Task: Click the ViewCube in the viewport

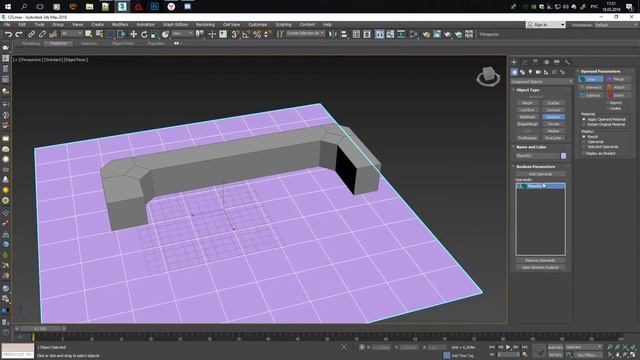Action: pyautogui.click(x=488, y=76)
